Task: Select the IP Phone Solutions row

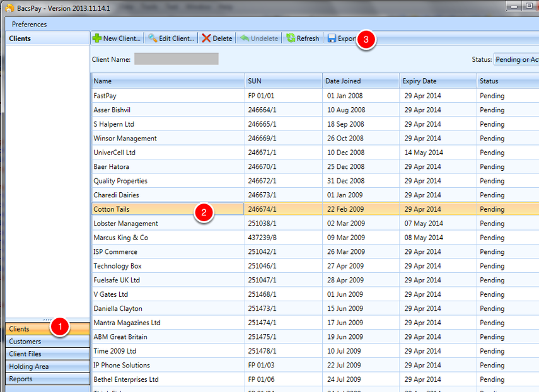Action: [315, 365]
